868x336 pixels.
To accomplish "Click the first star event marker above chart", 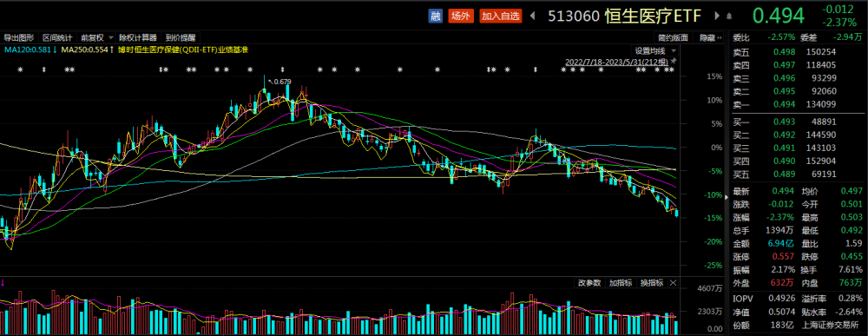I will [x=21, y=69].
